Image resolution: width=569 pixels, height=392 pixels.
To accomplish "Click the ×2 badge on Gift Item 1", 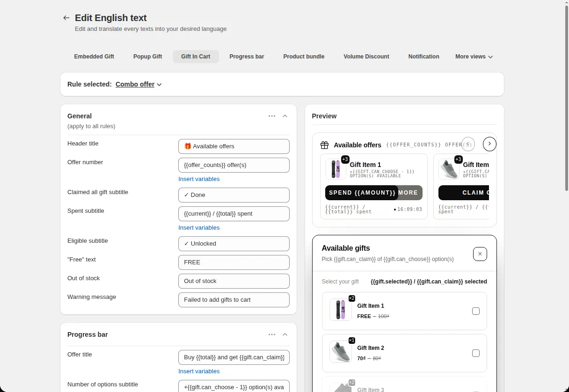I will coord(352,298).
